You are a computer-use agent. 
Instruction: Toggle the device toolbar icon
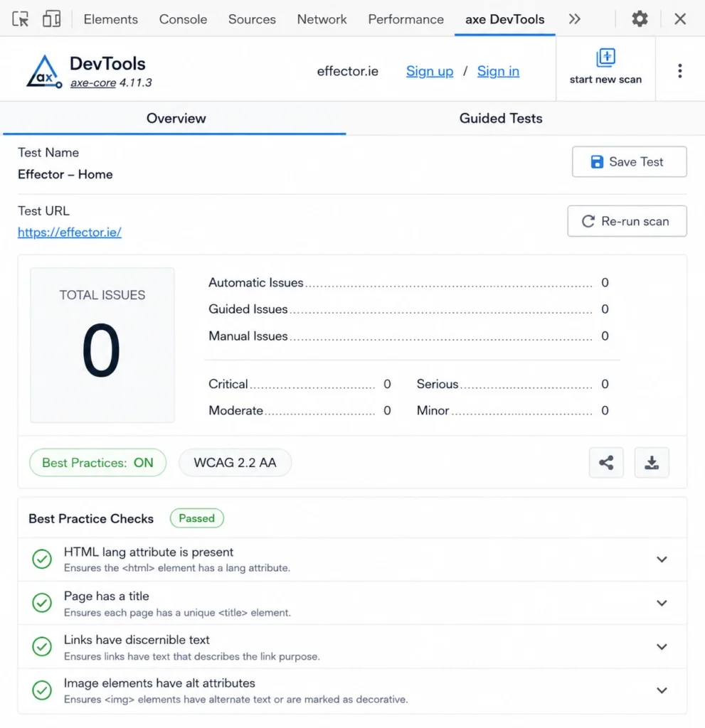click(52, 19)
